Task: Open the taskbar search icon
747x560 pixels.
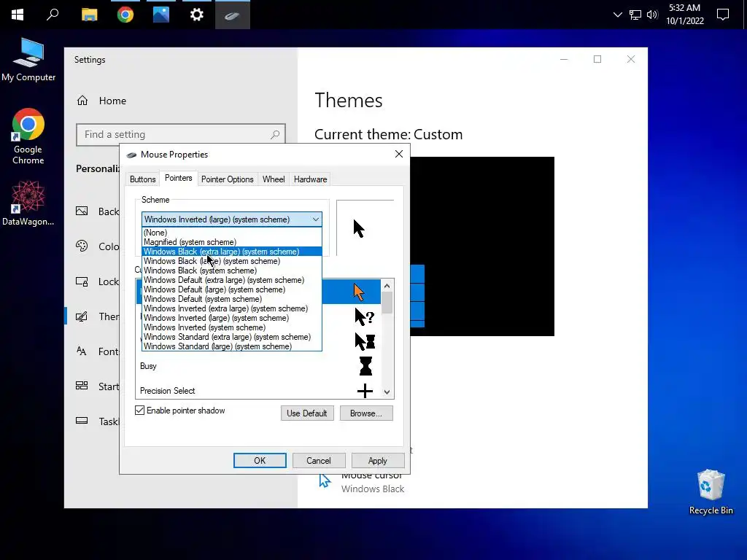Action: (x=53, y=15)
